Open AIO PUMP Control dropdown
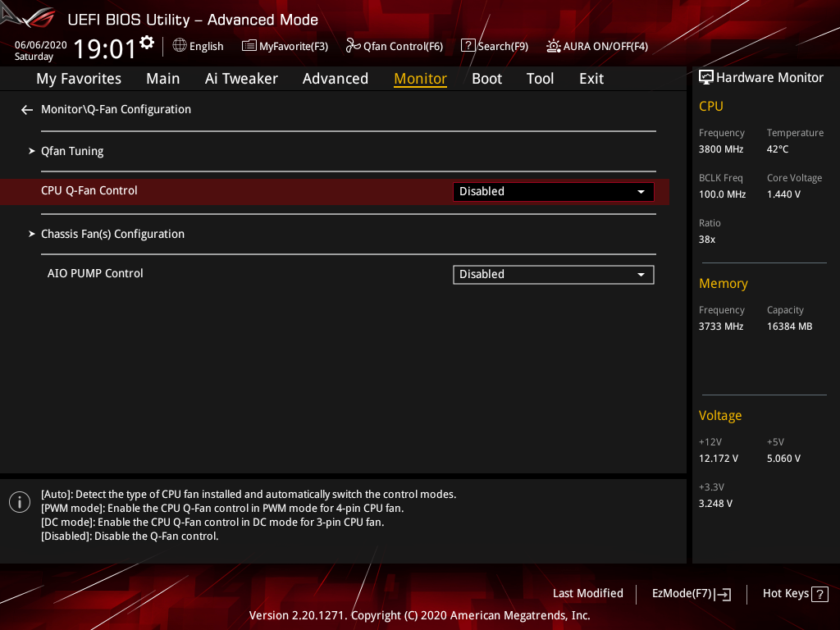The height and width of the screenshot is (630, 840). point(554,275)
